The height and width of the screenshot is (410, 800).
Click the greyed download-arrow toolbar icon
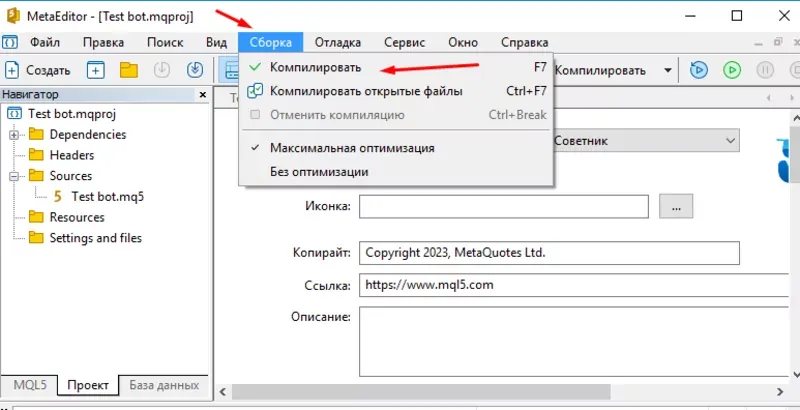(162, 70)
